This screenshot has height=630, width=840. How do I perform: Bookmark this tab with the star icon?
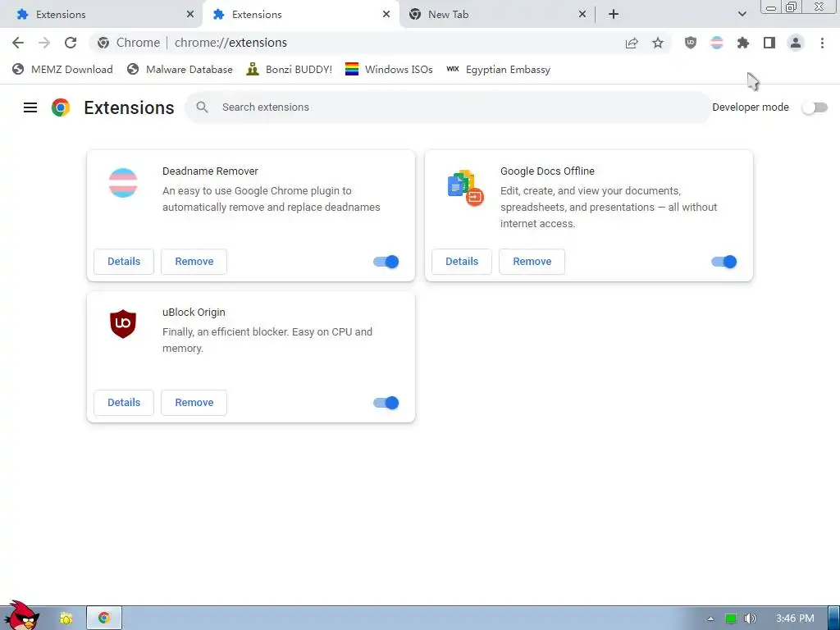[x=658, y=43]
